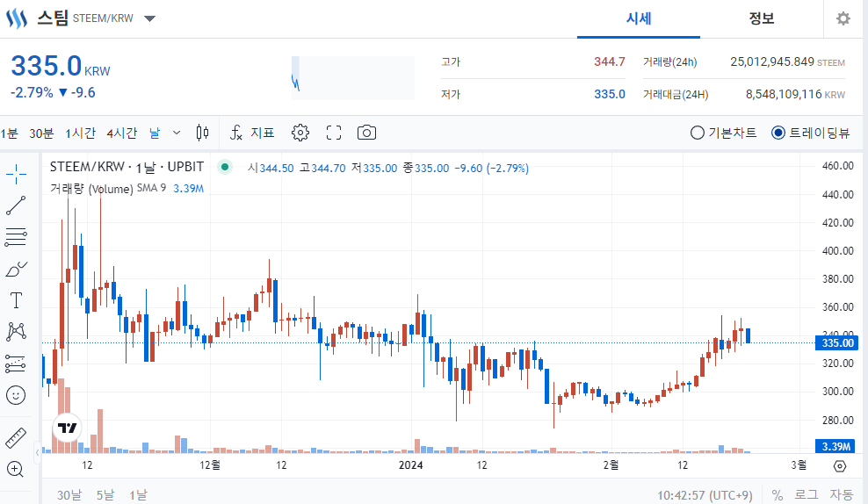
Task: Select the brush drawing tool
Action: point(16,270)
